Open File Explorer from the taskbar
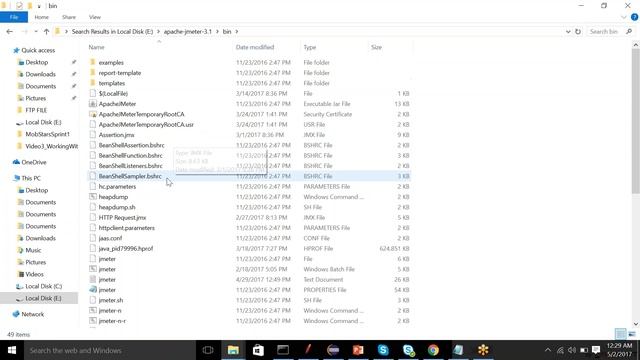 [233, 350]
